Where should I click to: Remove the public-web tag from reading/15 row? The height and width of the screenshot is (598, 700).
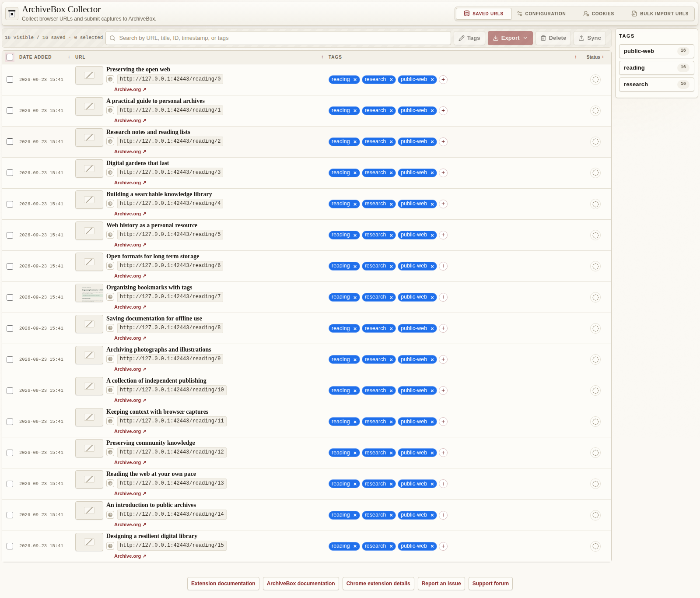point(432,546)
